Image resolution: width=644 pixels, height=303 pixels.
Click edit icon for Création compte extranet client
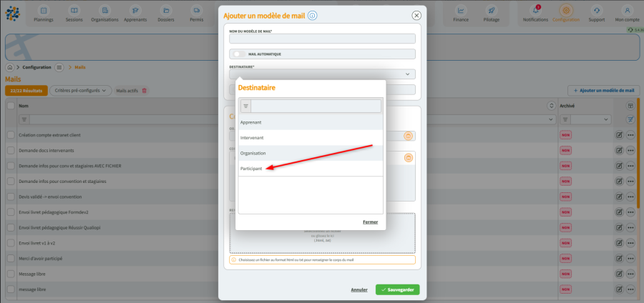(x=619, y=135)
